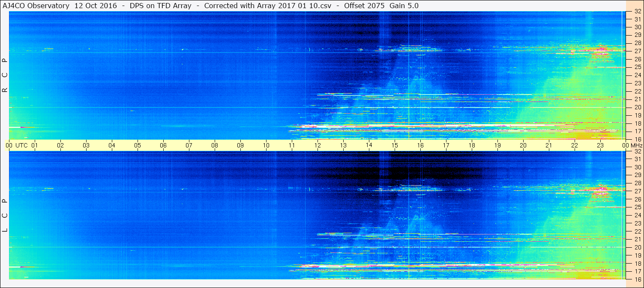Select the 10 hour marker on time axis

point(266,145)
